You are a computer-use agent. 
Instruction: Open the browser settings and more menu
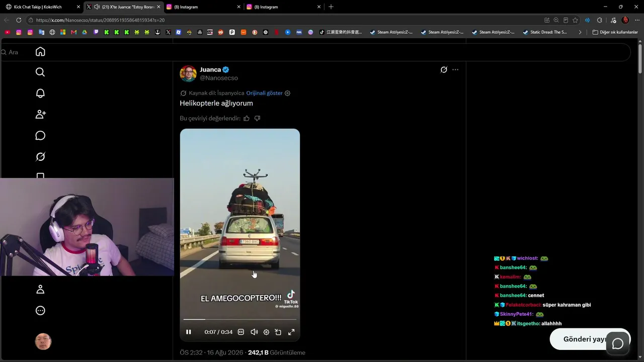click(x=637, y=20)
